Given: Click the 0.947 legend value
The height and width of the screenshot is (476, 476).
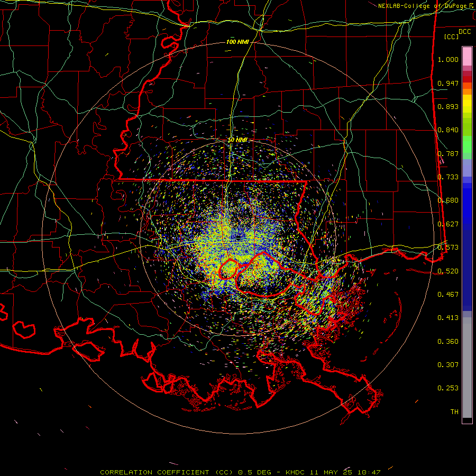Looking at the screenshot, I should [x=448, y=83].
